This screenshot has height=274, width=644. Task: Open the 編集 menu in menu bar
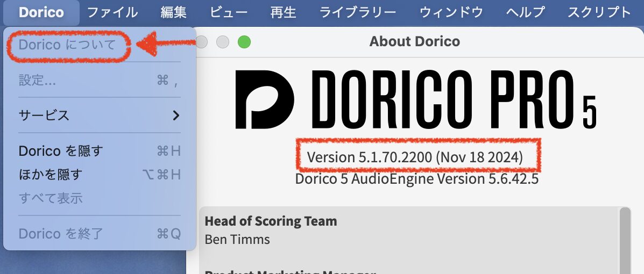point(174,12)
